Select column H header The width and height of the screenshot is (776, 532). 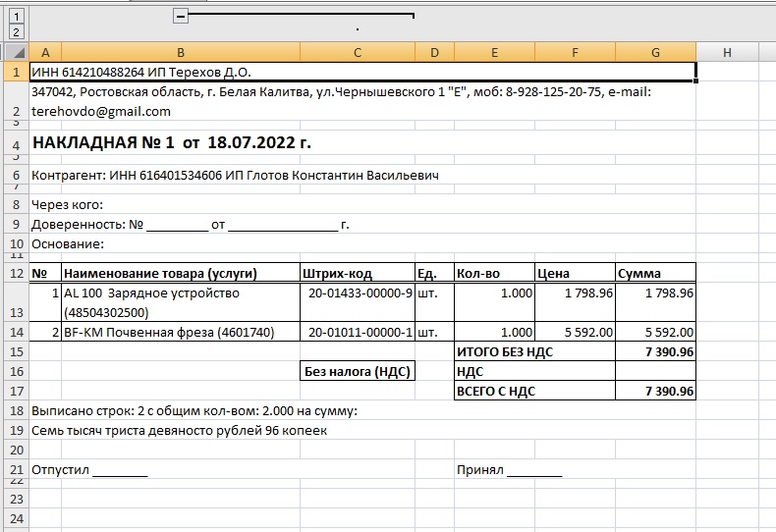[726, 51]
